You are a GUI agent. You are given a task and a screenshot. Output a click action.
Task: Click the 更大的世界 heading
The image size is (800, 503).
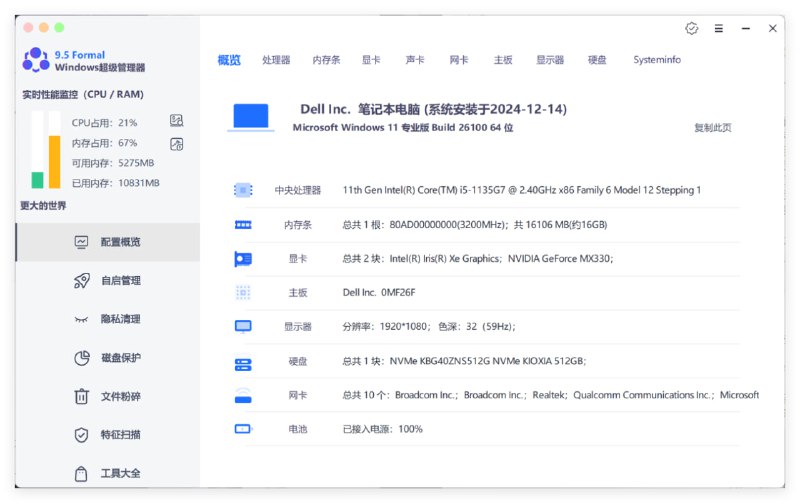point(43,206)
